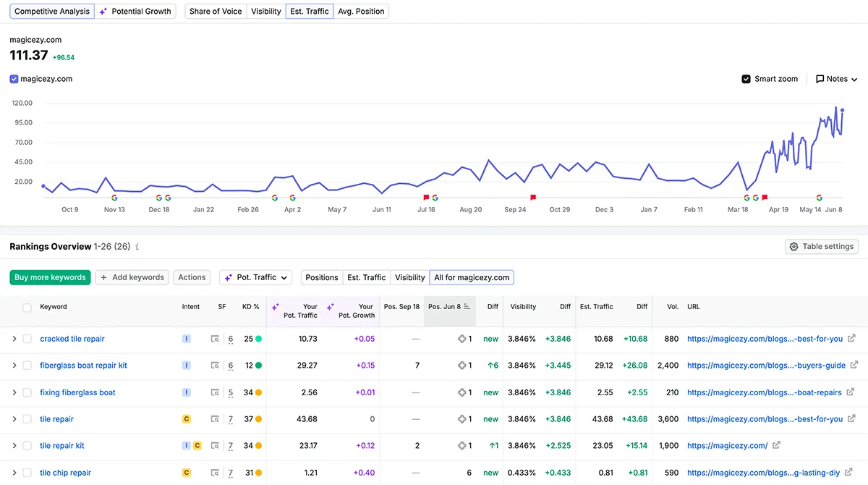Select the tile chip repair checkbox
Image resolution: width=868 pixels, height=485 pixels.
[27, 473]
